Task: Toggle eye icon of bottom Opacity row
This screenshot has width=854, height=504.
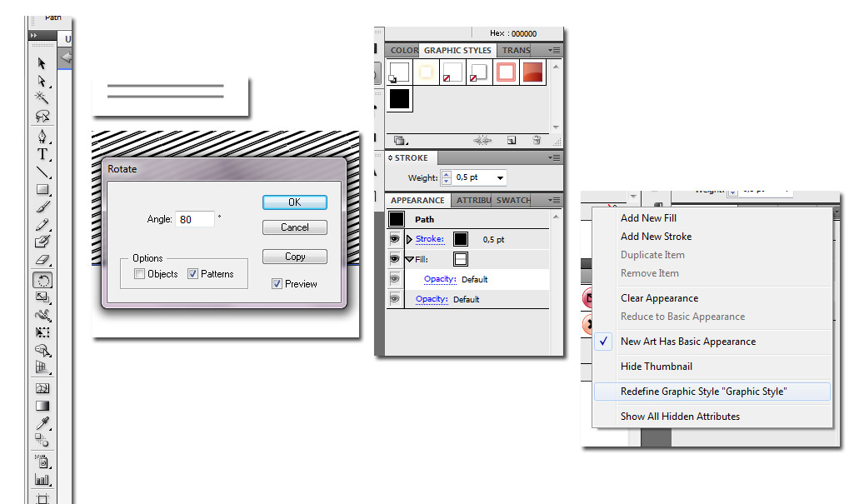Action: pyautogui.click(x=395, y=299)
